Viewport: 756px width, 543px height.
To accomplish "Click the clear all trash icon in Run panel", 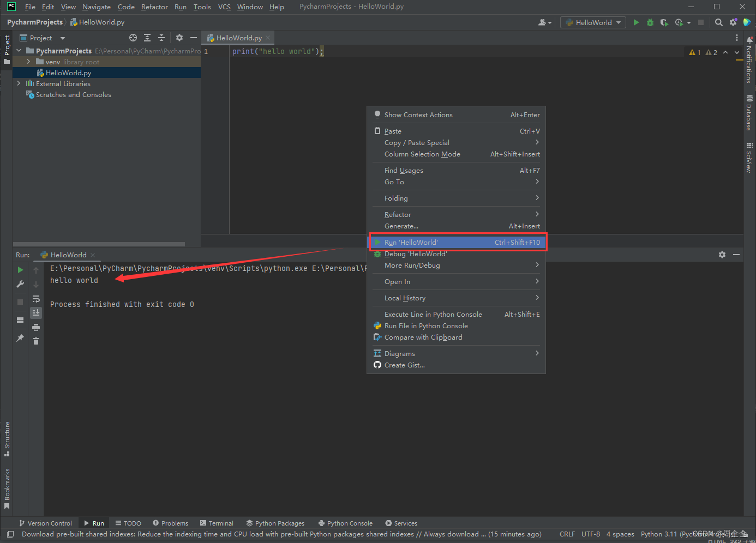I will point(36,341).
